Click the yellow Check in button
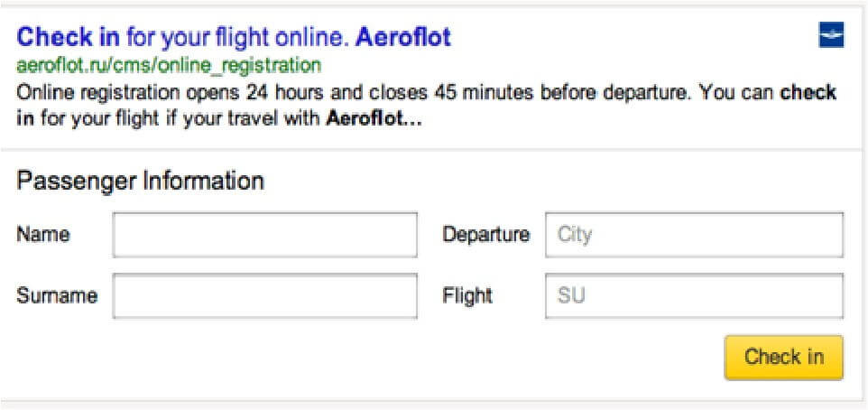 click(x=784, y=357)
